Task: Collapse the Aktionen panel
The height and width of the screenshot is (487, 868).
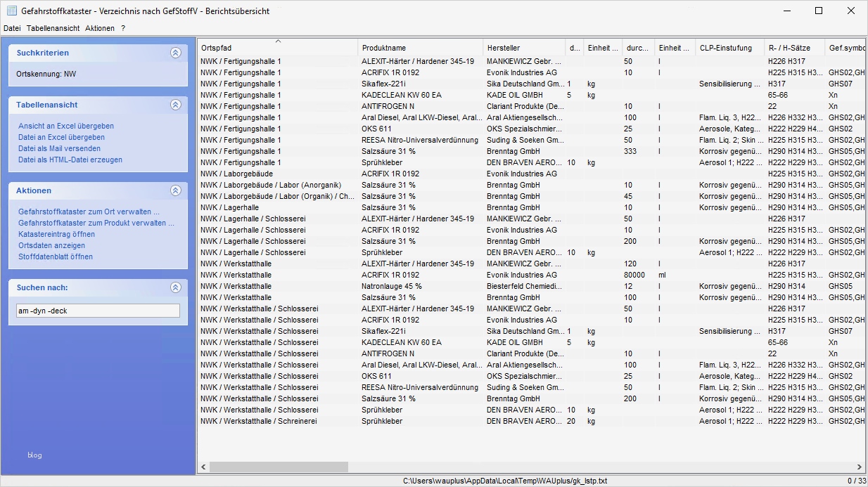Action: [x=175, y=190]
